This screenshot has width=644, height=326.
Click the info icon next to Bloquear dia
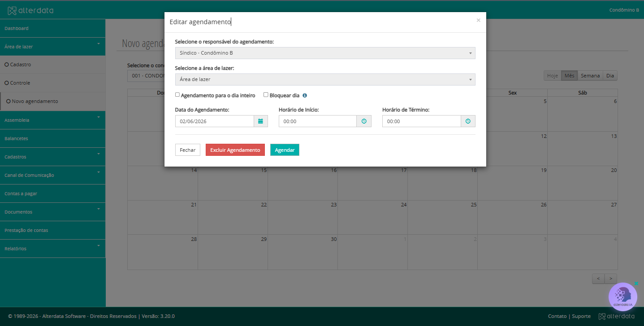point(305,95)
